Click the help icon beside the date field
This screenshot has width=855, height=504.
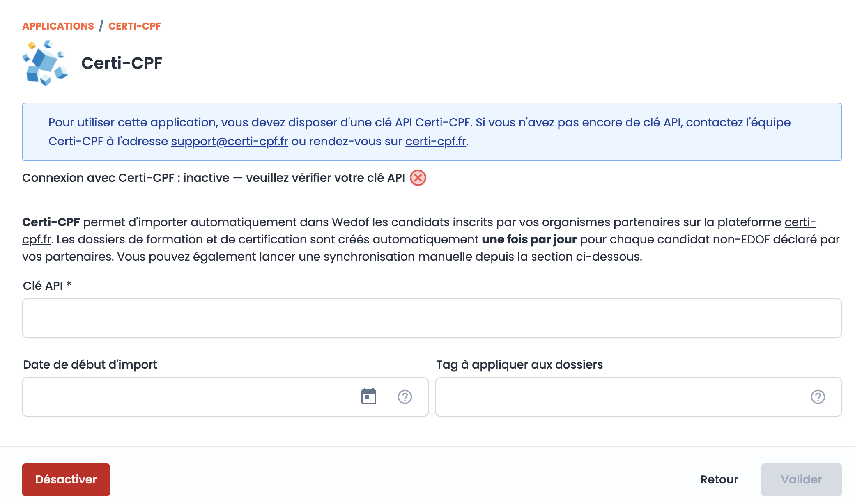click(x=404, y=397)
